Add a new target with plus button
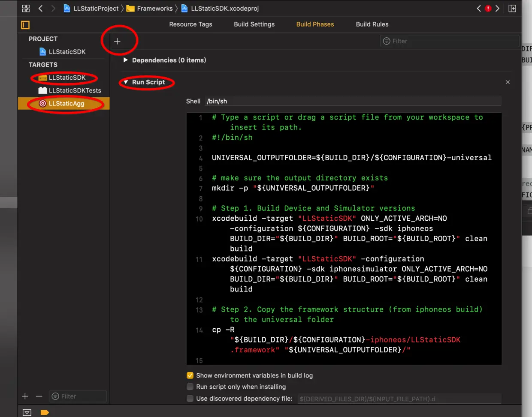 (x=25, y=396)
